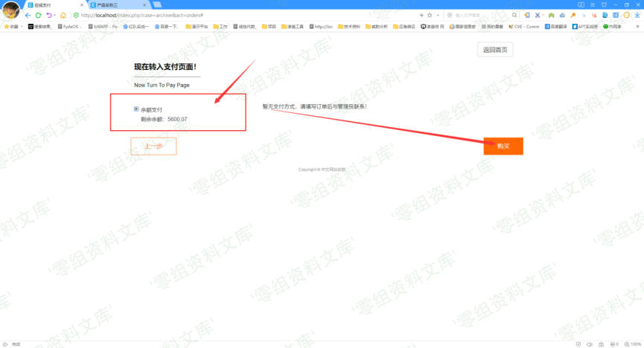Click the orange 购买 button
644x348 pixels.
(503, 146)
